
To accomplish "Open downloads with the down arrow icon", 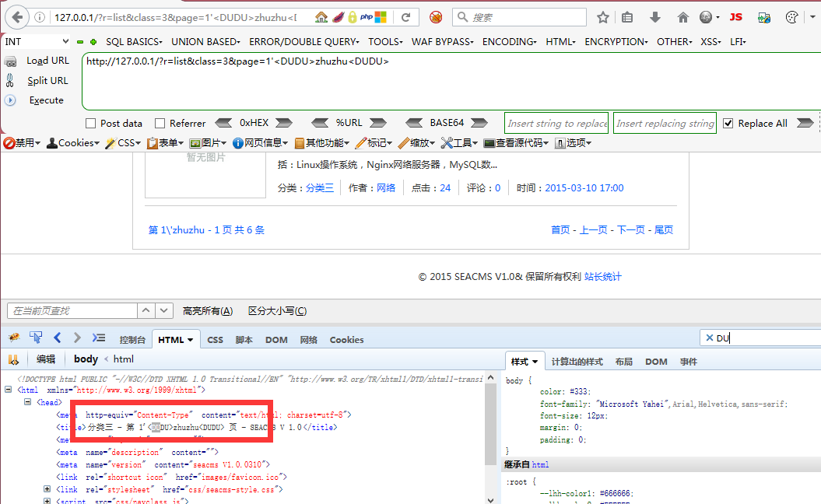I will (x=655, y=17).
